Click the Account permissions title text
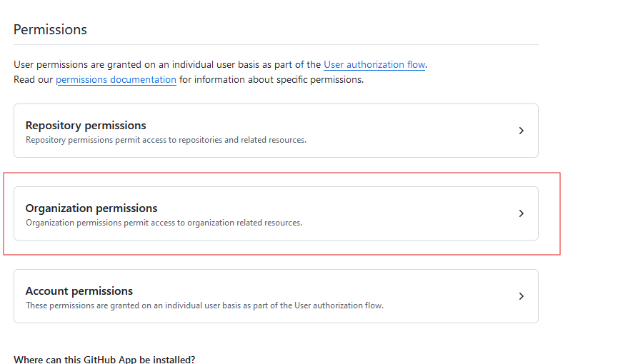The height and width of the screenshot is (364, 628). (79, 291)
